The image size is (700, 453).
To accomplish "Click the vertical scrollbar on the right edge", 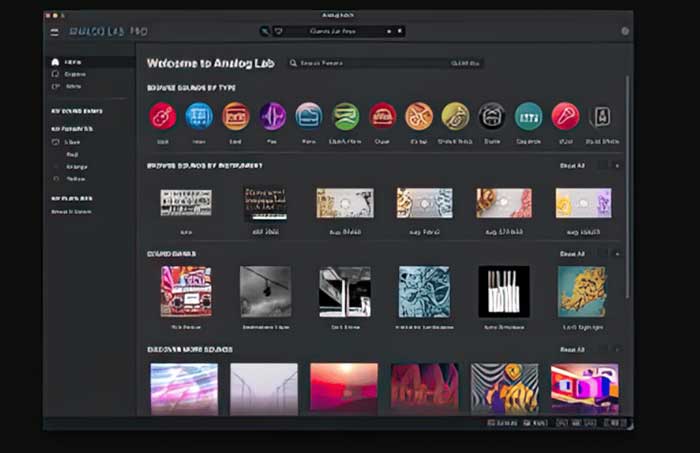I will coord(628,187).
